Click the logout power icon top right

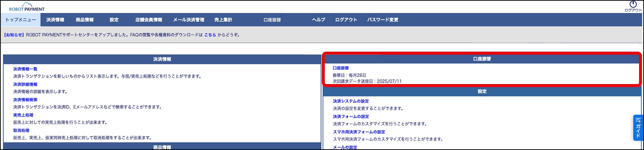(633, 4)
